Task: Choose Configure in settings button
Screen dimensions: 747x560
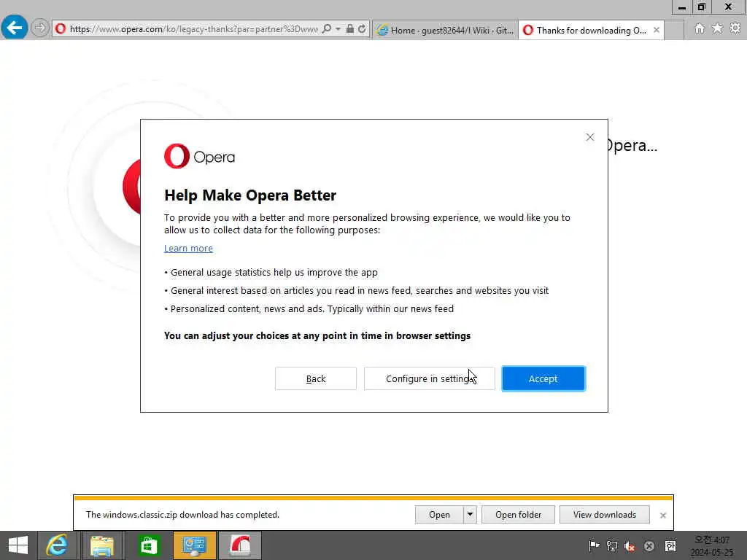Action: pyautogui.click(x=429, y=378)
